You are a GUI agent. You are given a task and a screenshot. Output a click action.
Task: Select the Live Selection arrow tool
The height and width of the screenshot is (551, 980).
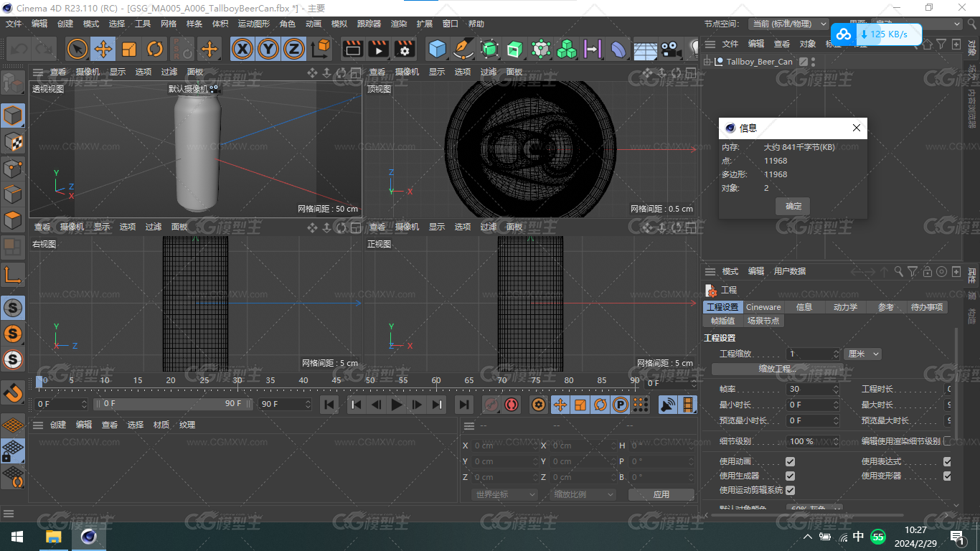[x=77, y=49]
